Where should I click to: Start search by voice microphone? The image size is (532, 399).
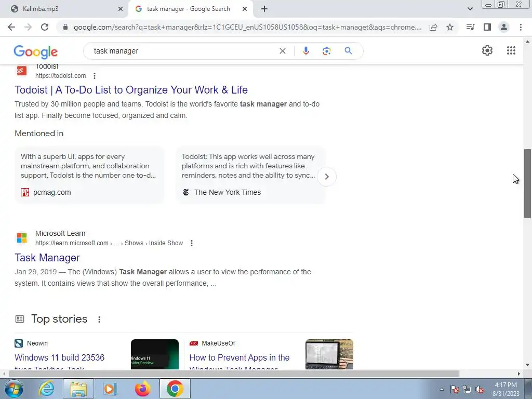pos(305,51)
